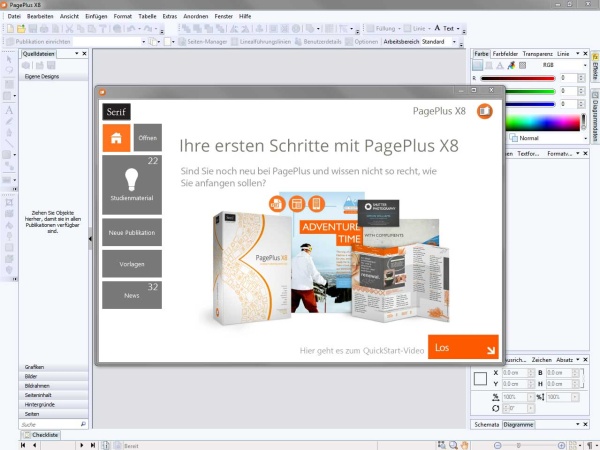Click the rainbow color spectrum bar
600x450 pixels.
543,123
